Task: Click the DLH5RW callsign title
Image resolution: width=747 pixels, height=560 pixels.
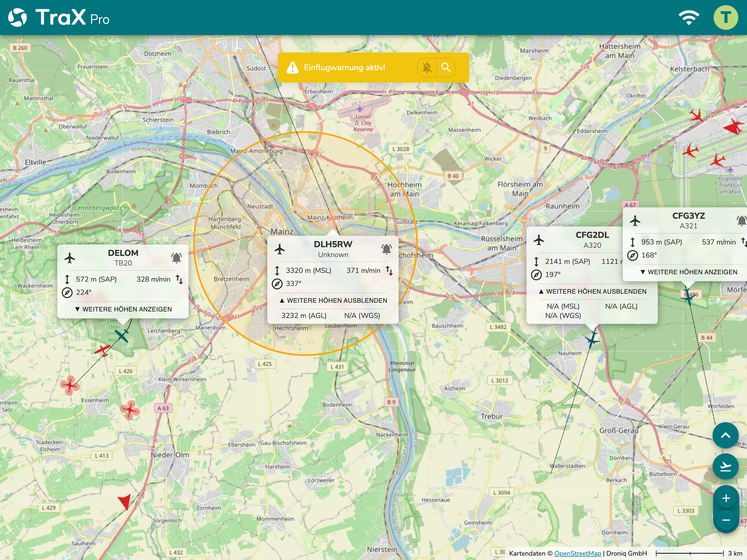Action: click(x=333, y=244)
